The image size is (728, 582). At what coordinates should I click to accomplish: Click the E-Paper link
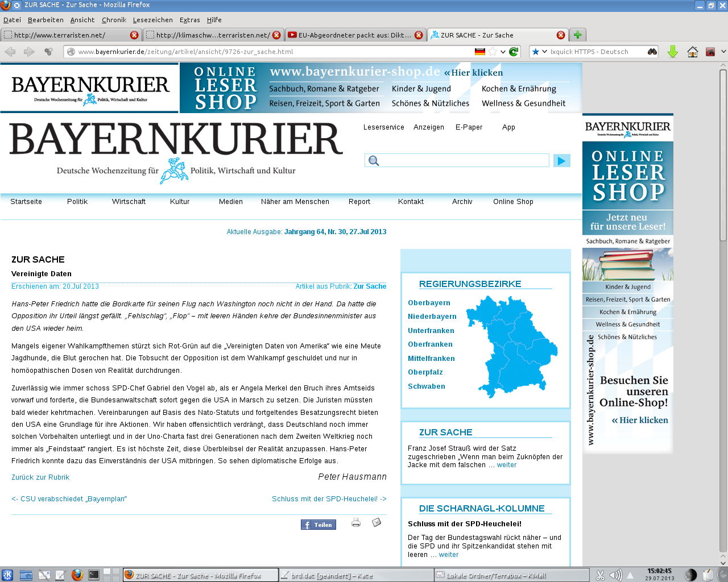(x=469, y=127)
